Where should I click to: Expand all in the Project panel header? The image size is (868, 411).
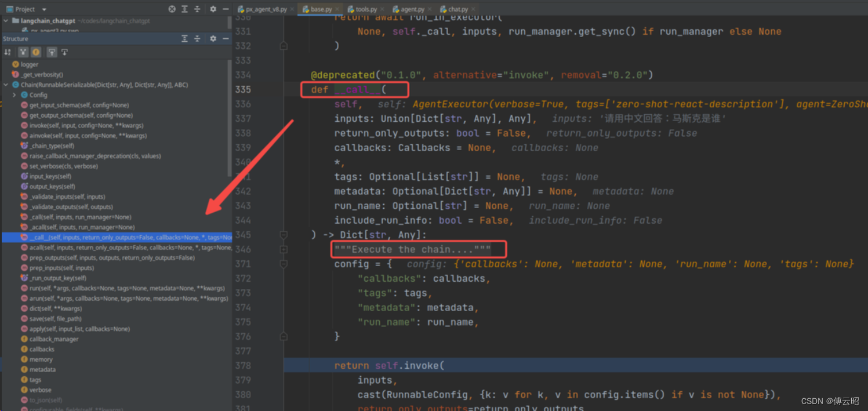184,9
